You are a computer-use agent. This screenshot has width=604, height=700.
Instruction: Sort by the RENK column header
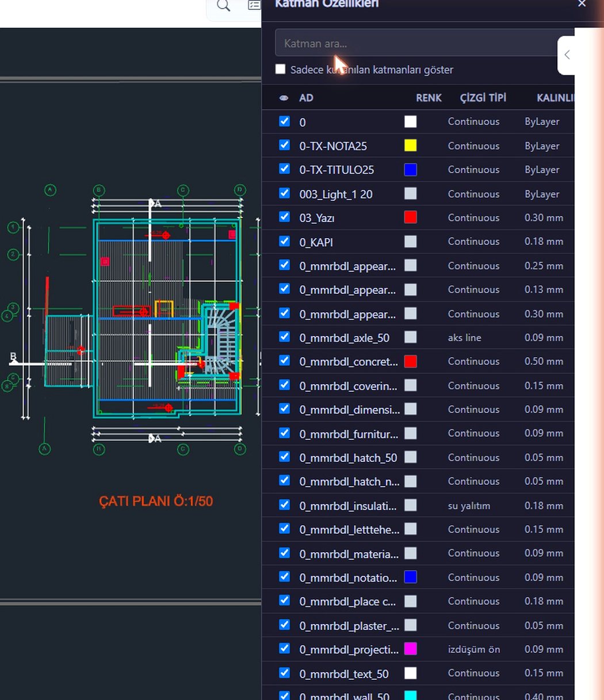coord(429,98)
